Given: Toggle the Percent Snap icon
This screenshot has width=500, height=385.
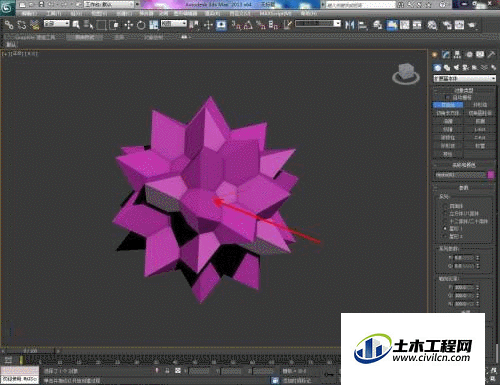Looking at the screenshot, I should coord(261,25).
